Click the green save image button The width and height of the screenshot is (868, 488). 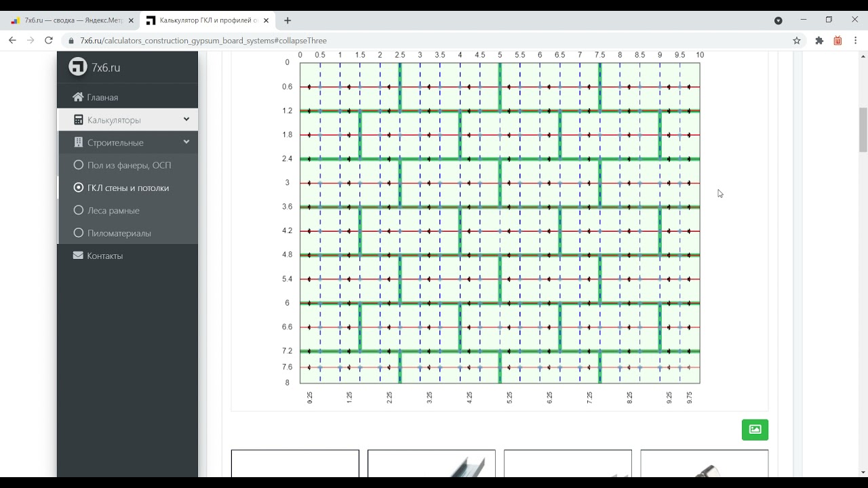(x=755, y=429)
